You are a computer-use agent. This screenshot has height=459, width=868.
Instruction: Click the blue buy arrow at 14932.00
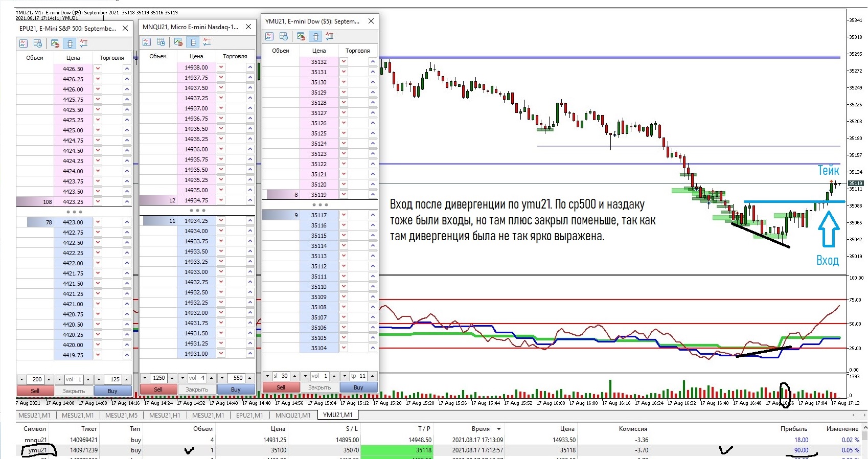coord(250,313)
